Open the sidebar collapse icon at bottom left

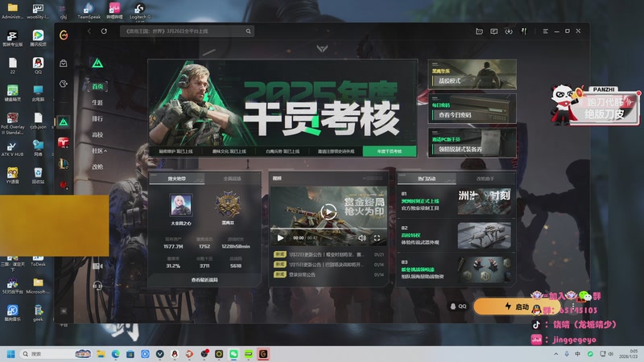click(x=64, y=311)
